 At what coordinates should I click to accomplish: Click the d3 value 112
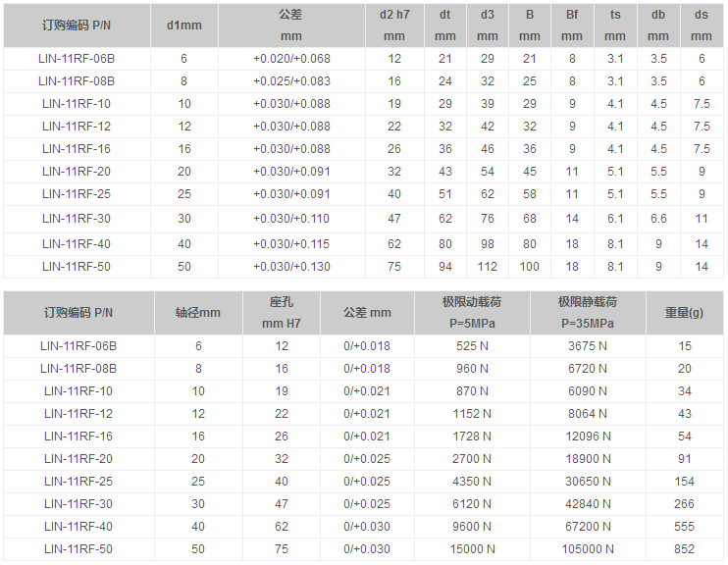coord(488,267)
